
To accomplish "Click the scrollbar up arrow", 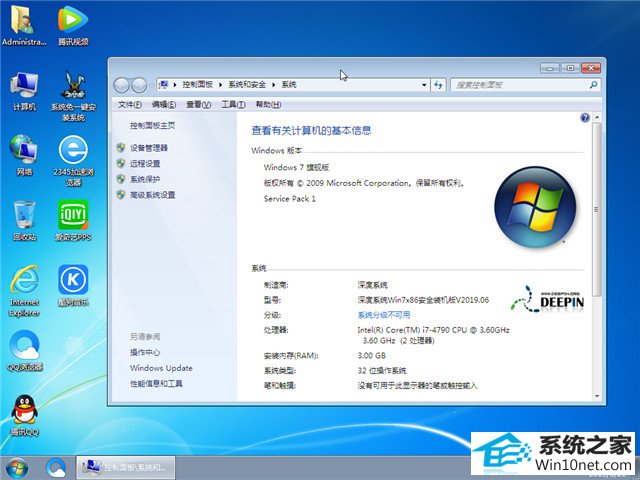I will click(597, 118).
